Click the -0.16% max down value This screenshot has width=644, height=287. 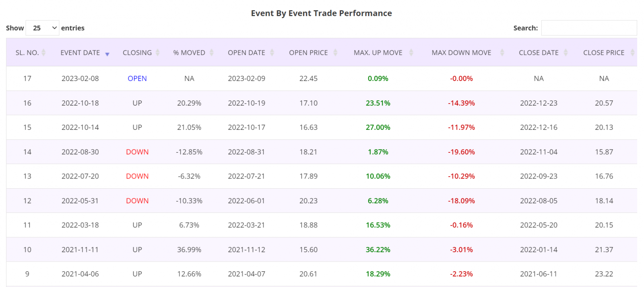coord(461,225)
